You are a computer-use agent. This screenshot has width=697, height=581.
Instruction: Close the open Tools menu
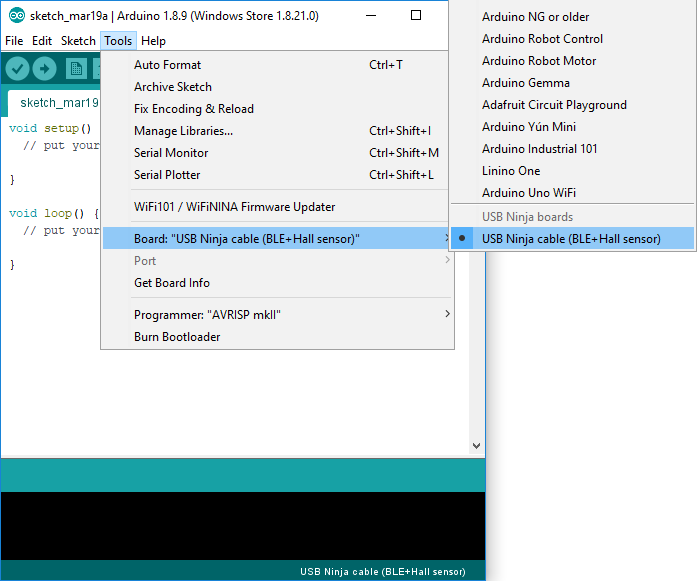pyautogui.click(x=118, y=41)
